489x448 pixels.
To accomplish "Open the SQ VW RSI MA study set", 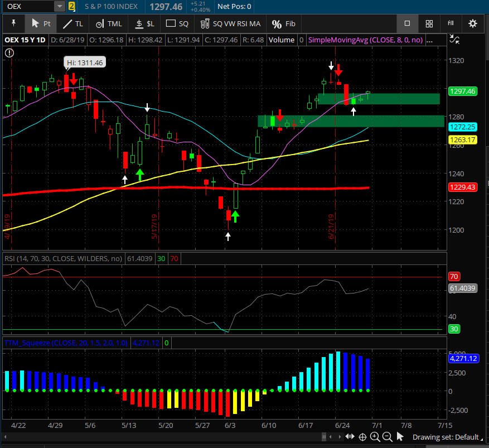I will pos(230,23).
